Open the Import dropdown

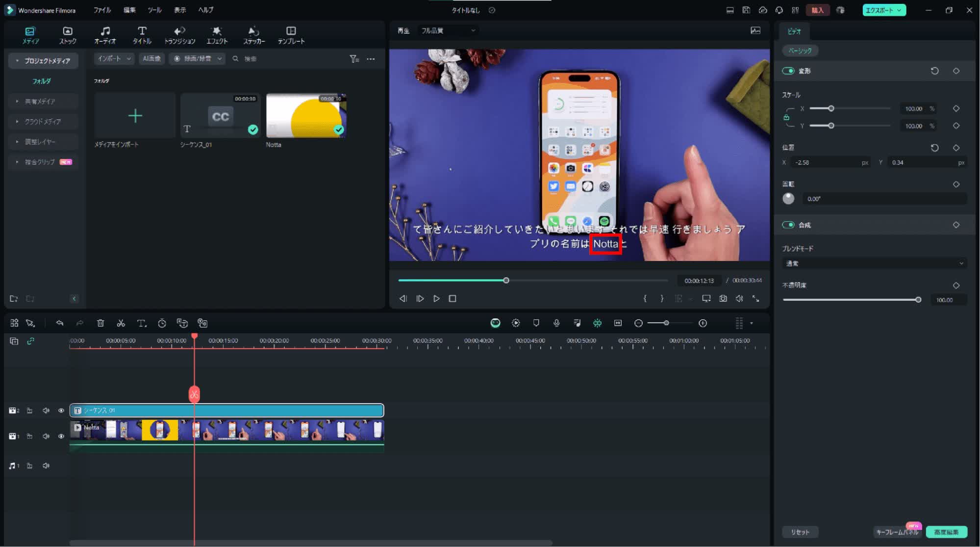(114, 58)
